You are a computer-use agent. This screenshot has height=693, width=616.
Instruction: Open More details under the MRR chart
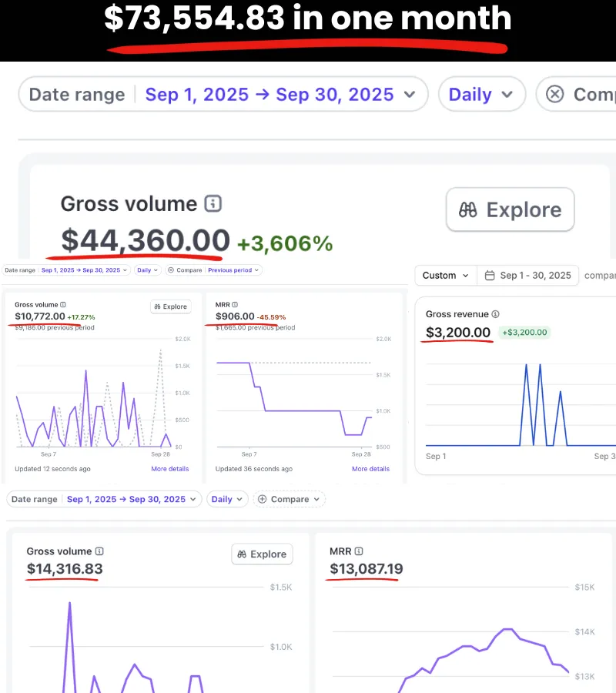370,469
